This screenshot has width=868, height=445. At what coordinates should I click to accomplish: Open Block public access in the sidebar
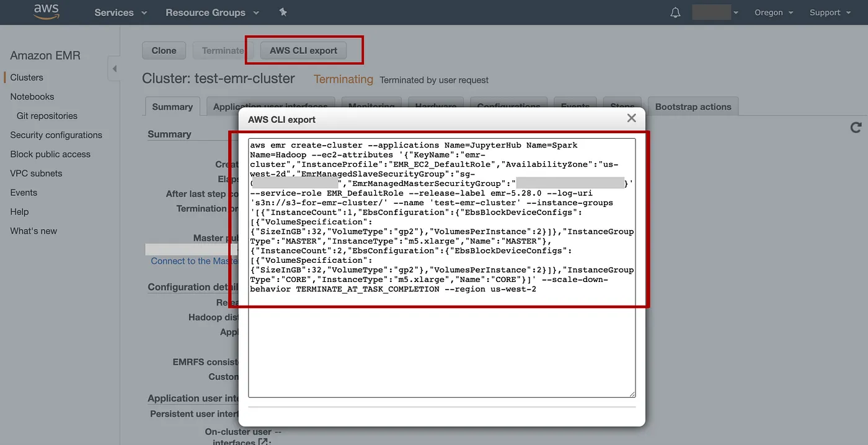point(50,154)
